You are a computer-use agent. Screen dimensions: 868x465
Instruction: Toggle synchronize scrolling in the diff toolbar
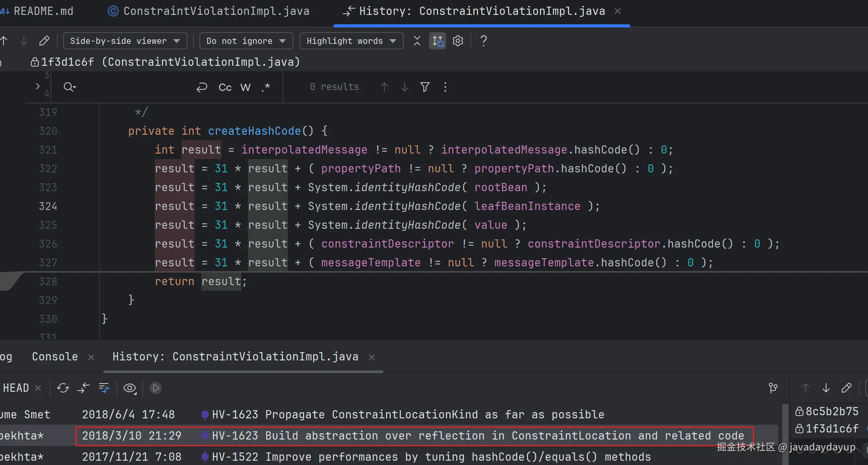(x=438, y=41)
